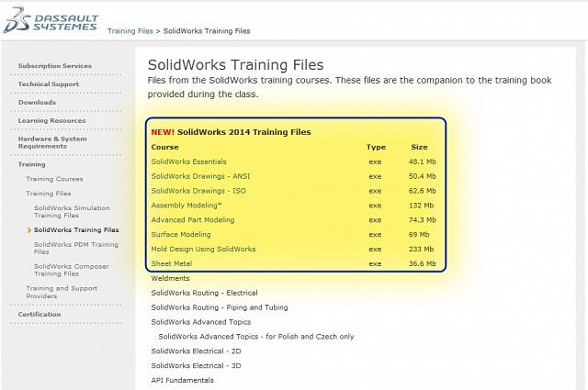Download Advanced Part Modeling files
Viewport: 588px width, 390px height.
[x=193, y=220]
